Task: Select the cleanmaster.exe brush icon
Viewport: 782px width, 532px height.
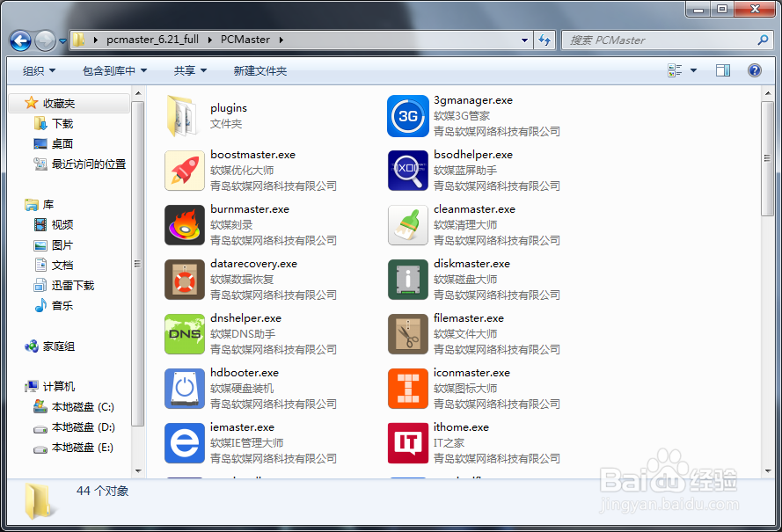Action: coord(408,225)
